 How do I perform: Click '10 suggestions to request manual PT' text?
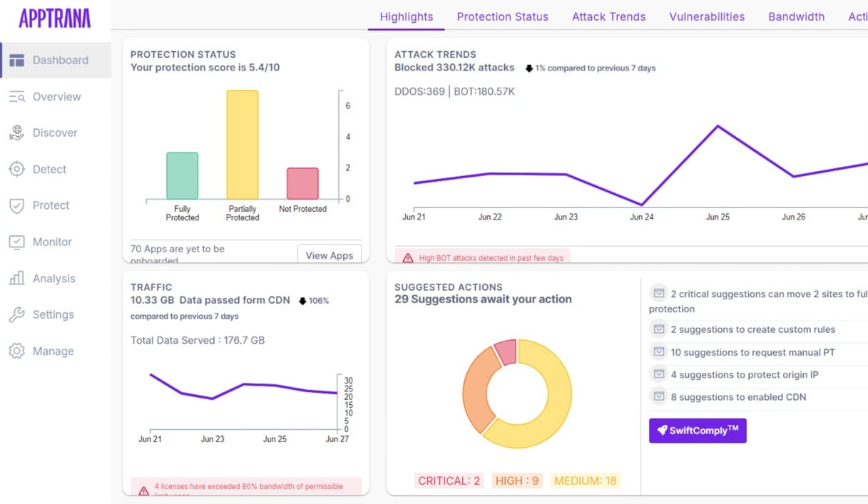pyautogui.click(x=753, y=352)
